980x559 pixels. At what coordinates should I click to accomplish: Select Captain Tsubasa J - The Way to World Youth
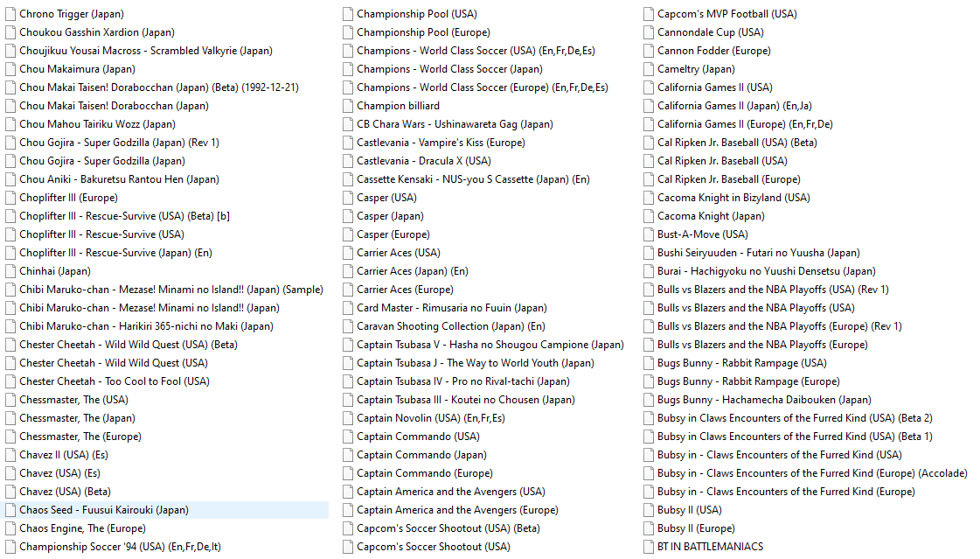(x=475, y=363)
